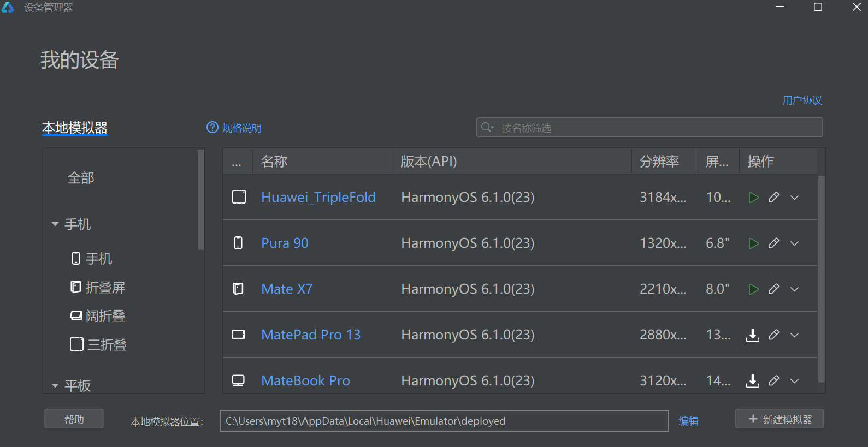Open the Huawei_TripleFold device name link
Image resolution: width=868 pixels, height=447 pixels.
[x=318, y=197]
